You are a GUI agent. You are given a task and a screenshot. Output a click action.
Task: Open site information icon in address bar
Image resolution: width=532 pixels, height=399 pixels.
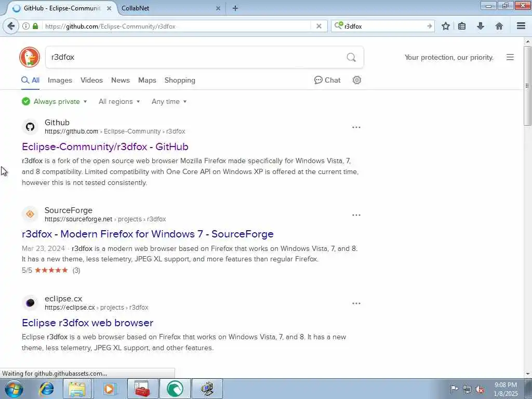point(26,26)
